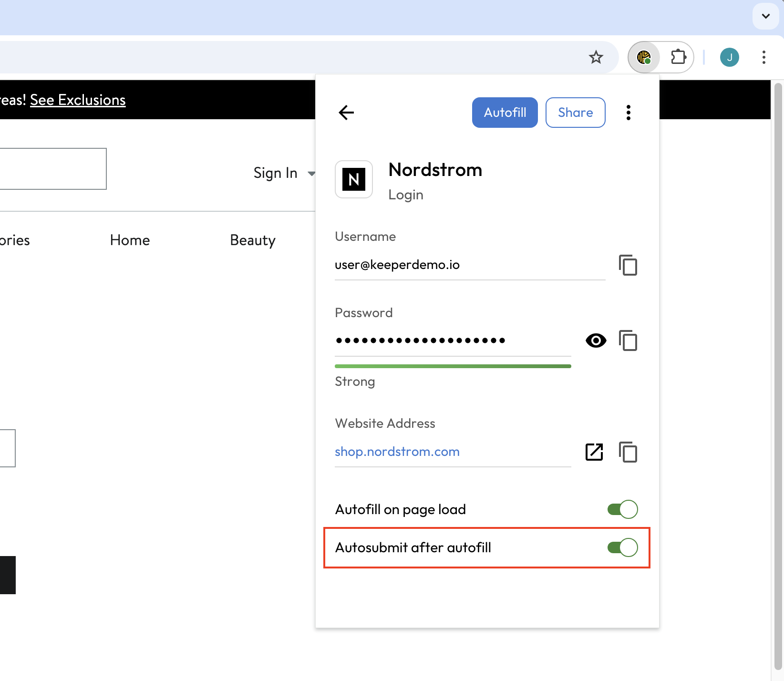Go back using the arrow in Keeper popup
The image size is (784, 681).
pos(346,113)
